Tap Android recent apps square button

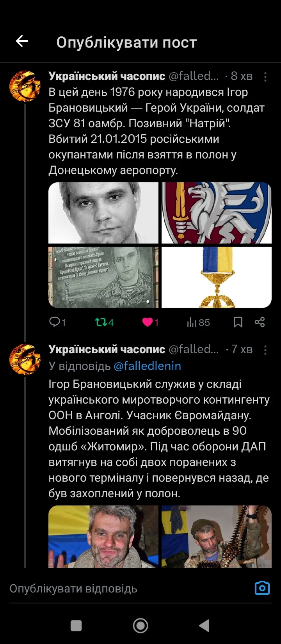(x=76, y=626)
